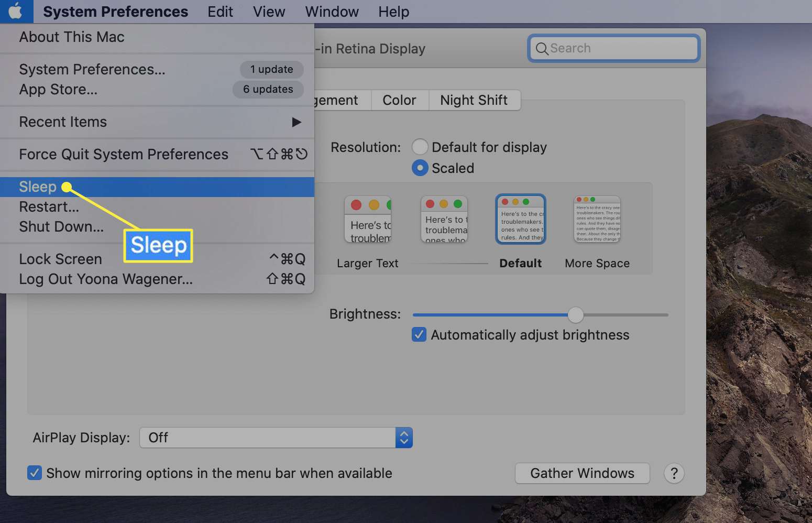Open the System Preferences menu
This screenshot has width=812, height=523.
[115, 12]
